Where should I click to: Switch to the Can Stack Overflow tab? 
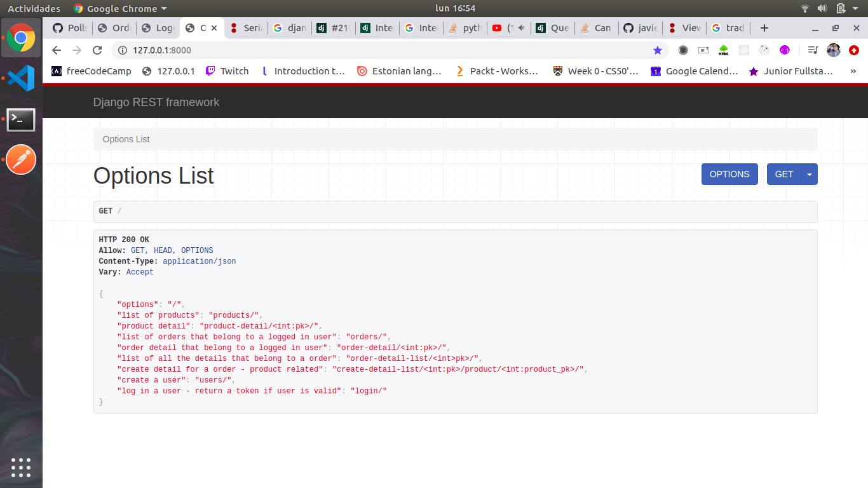(597, 28)
